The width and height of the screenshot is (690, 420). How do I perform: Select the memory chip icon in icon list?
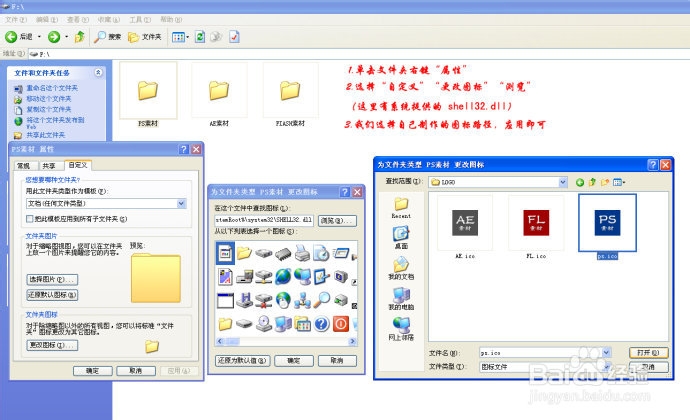point(283,254)
